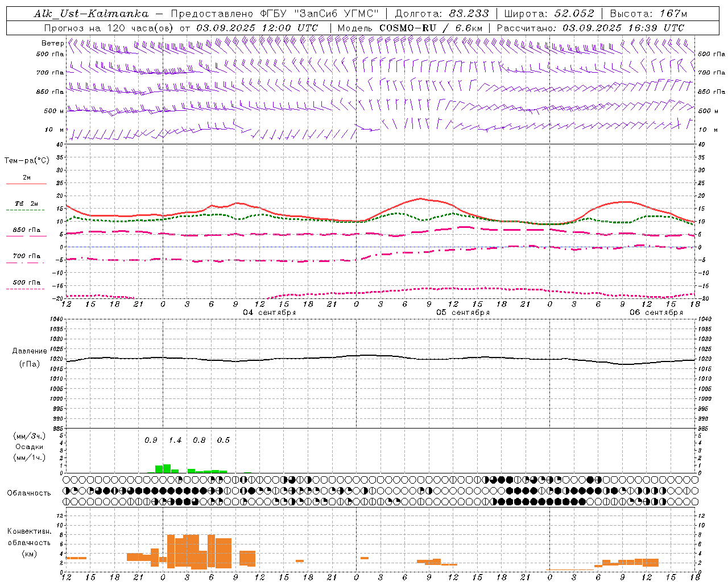Image resolution: width=728 pixels, height=582 pixels.
Task: Click the (гПа) unit under Давление
Action: click(x=30, y=364)
